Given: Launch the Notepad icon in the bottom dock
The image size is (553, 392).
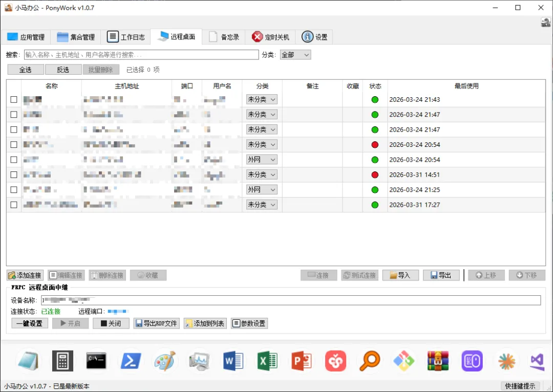Looking at the screenshot, I should [28, 361].
